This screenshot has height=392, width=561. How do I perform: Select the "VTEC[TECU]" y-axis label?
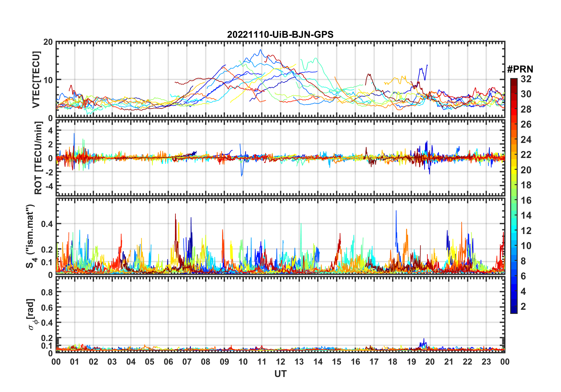tap(36, 80)
